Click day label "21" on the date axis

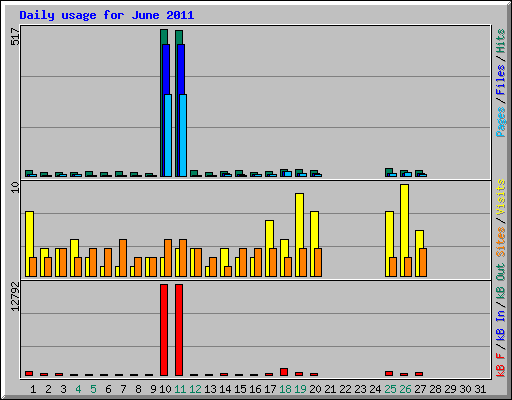[x=330, y=389]
